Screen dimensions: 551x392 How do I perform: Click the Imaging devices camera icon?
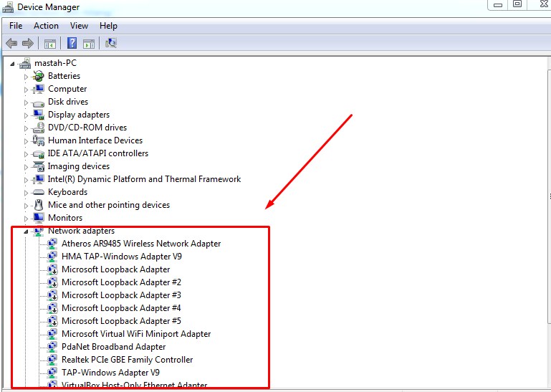tap(38, 166)
